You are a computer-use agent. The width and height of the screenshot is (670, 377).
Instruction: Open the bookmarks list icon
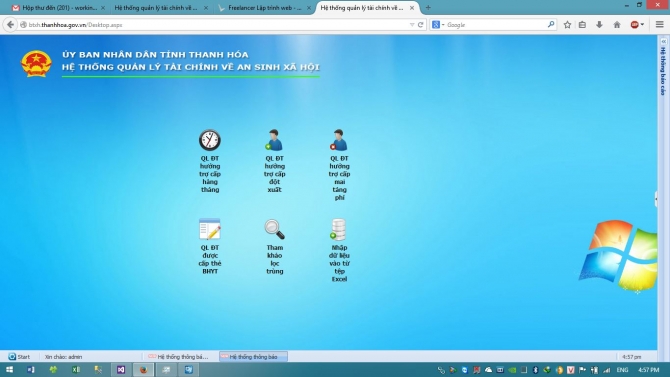pyautogui.click(x=582, y=25)
